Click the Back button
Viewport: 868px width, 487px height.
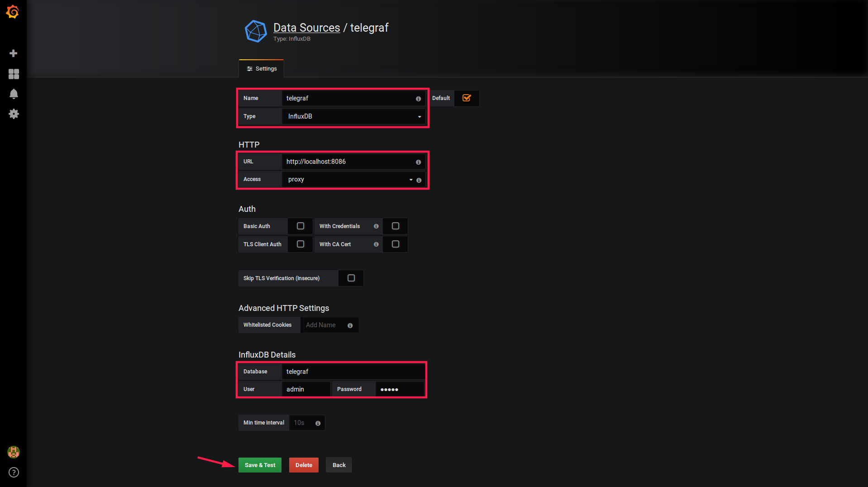(339, 465)
